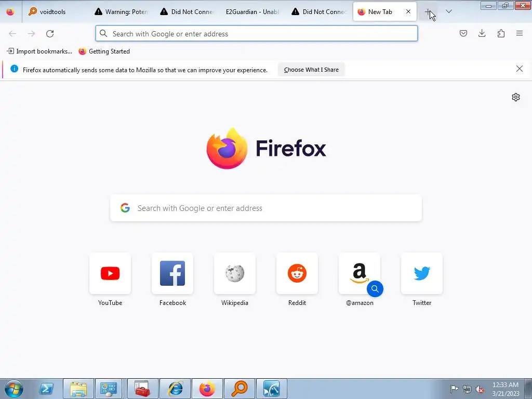Focus the address bar search field
This screenshot has height=399, width=532.
click(x=257, y=34)
